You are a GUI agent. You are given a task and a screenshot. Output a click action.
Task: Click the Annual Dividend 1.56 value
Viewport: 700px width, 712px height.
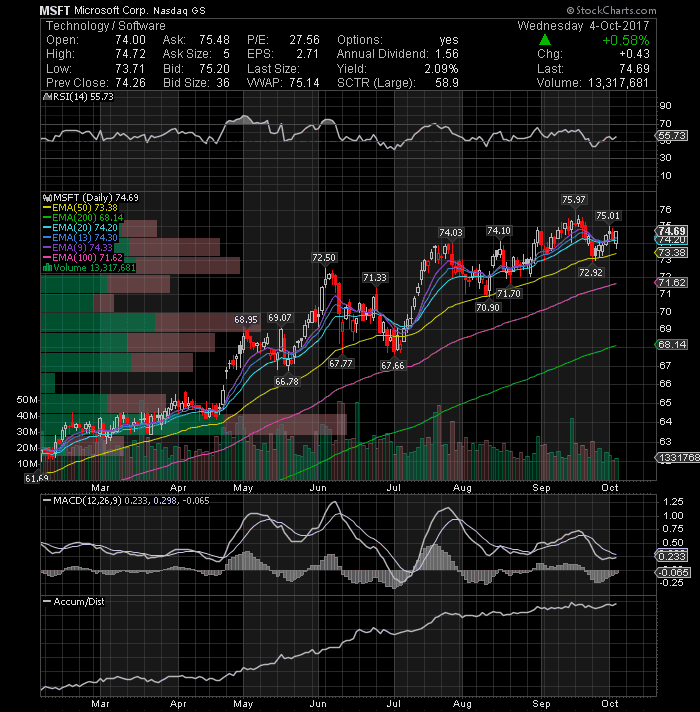447,54
